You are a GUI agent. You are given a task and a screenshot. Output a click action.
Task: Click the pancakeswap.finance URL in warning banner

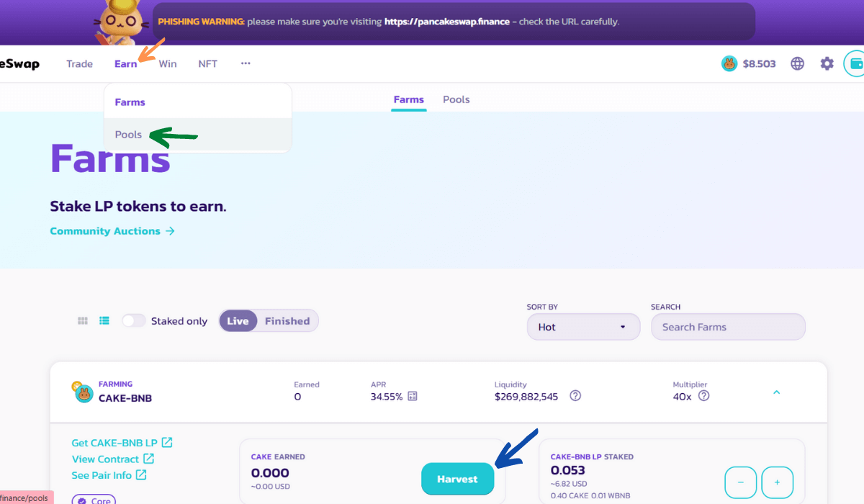pos(447,22)
